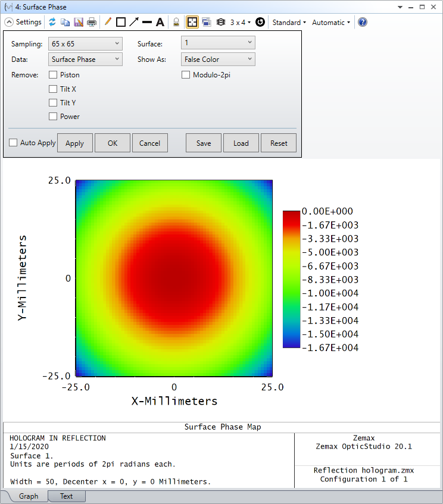Turn on Auto Apply
The image size is (443, 504).
pyautogui.click(x=13, y=143)
